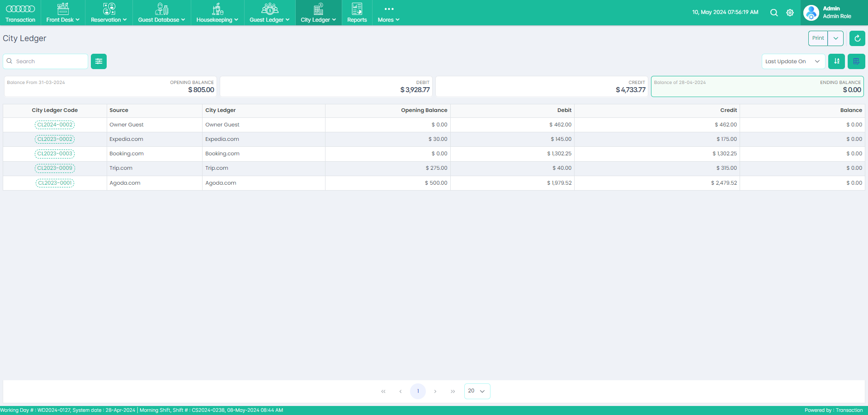Click the Admin Role profile name
868x415 pixels.
[x=837, y=16]
